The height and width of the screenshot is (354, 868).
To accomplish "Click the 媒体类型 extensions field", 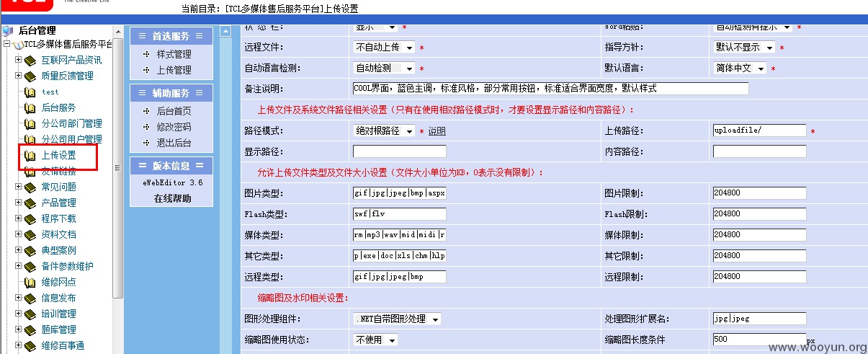I will pyautogui.click(x=400, y=235).
